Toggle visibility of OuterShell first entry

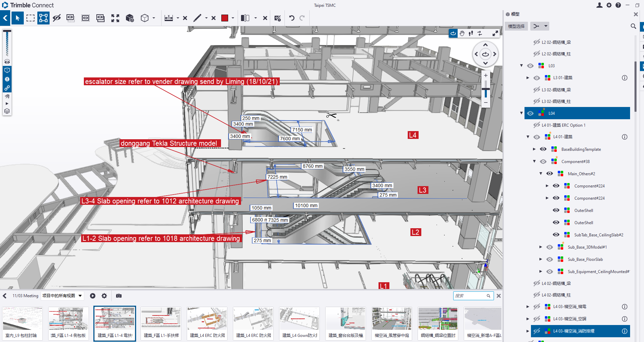[556, 210]
